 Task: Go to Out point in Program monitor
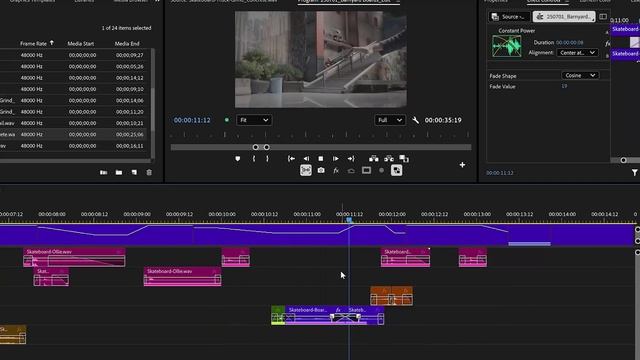351,159
